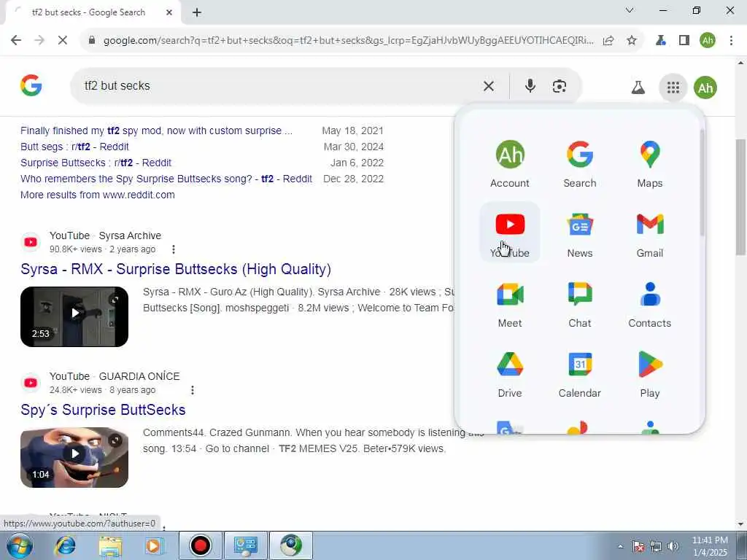This screenshot has width=747, height=560.
Task: Show hidden system tray icons
Action: coord(620,546)
